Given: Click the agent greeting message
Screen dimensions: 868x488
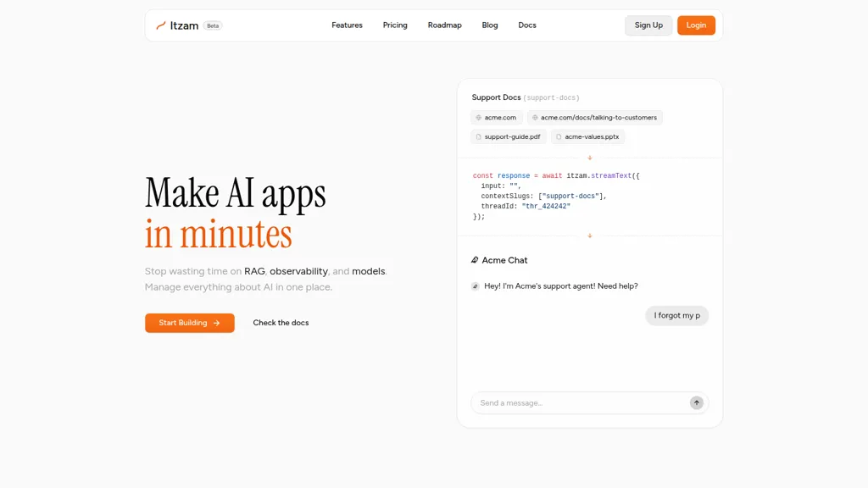Looking at the screenshot, I should click(x=561, y=286).
